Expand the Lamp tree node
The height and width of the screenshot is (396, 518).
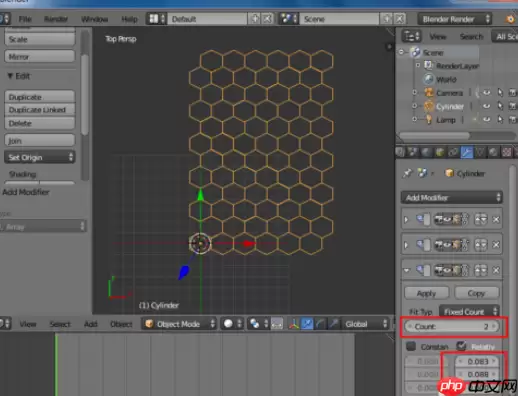click(415, 119)
